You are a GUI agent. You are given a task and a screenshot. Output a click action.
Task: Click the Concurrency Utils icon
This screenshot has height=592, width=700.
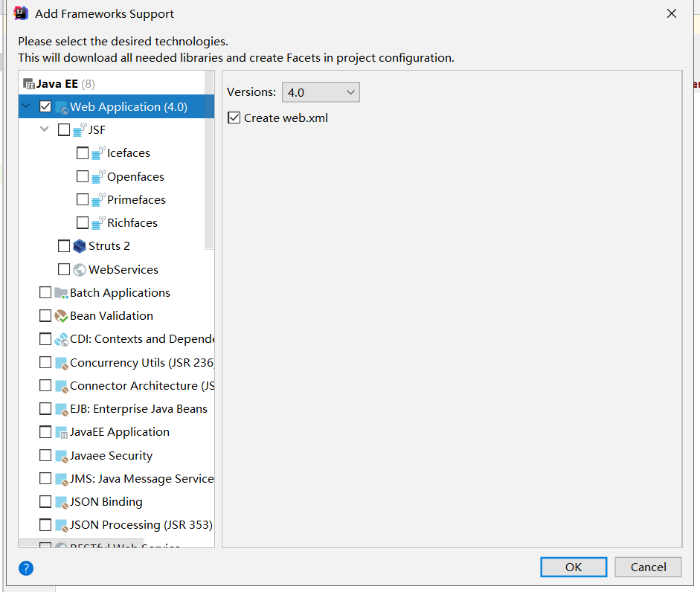(x=61, y=362)
